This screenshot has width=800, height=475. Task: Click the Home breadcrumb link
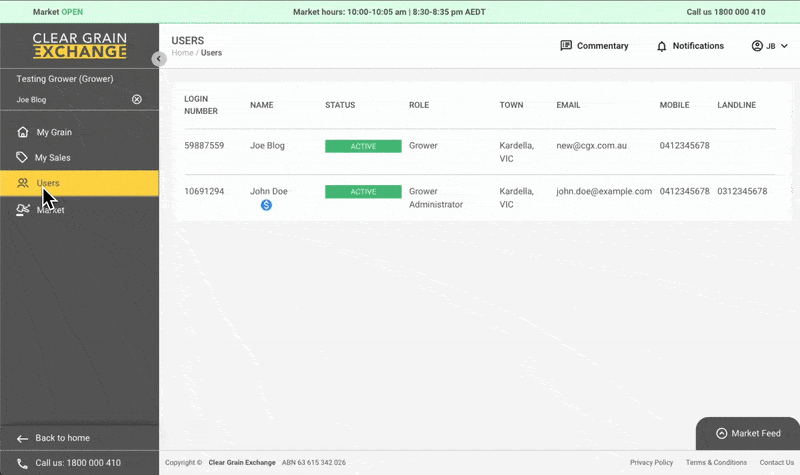[x=182, y=53]
